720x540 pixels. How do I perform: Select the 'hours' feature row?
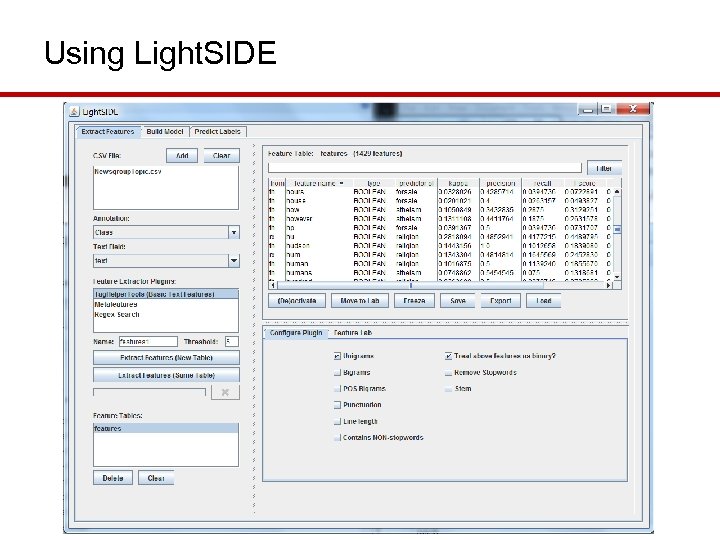[x=441, y=192]
